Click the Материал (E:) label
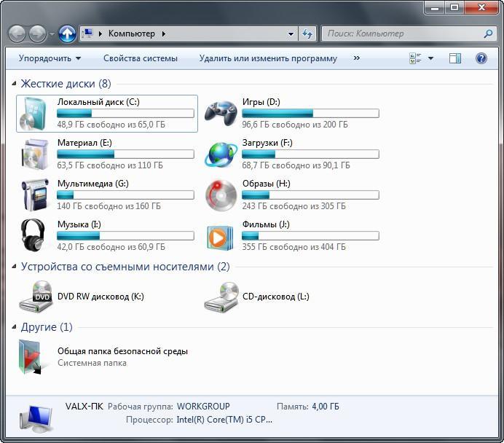Screen dimensions: 504x443 pos(84,143)
